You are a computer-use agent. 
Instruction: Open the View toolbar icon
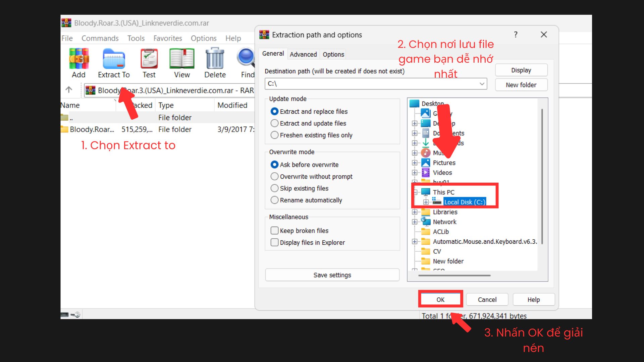[182, 58]
